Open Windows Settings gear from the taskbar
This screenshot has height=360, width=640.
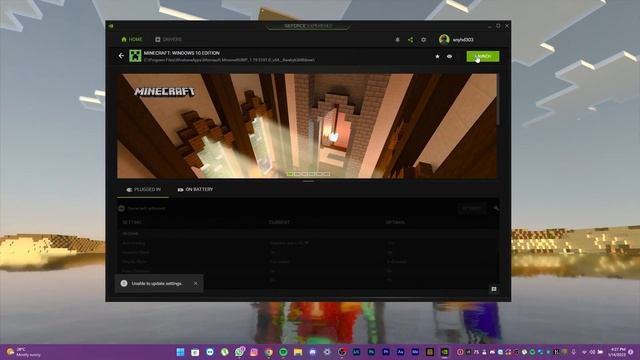click(x=327, y=352)
